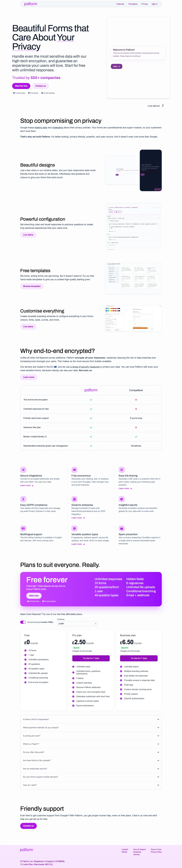The height and width of the screenshot is (868, 182).
Task: Click the 'Start for free' hero button
Action: [21, 86]
